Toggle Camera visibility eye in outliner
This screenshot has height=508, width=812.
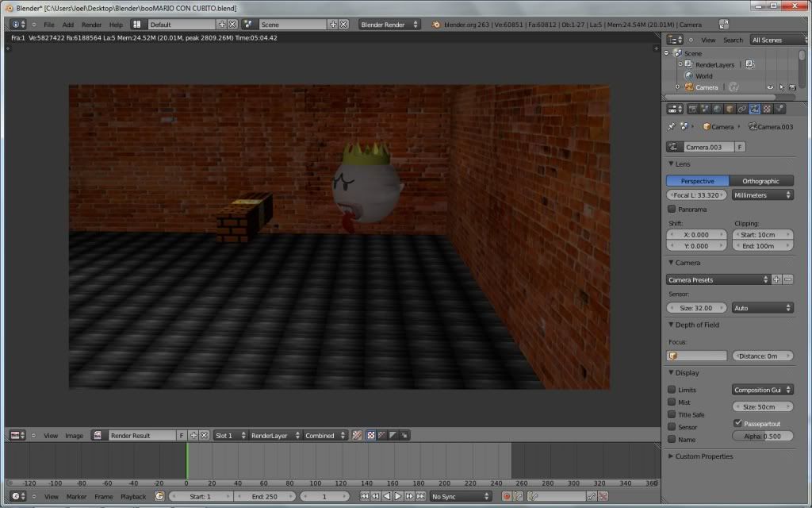point(770,87)
